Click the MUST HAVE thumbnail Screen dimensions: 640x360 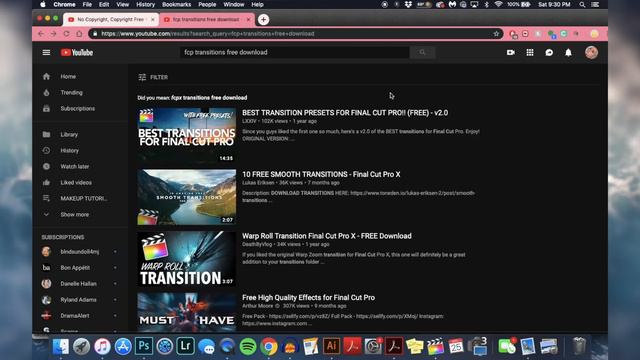pos(187,312)
